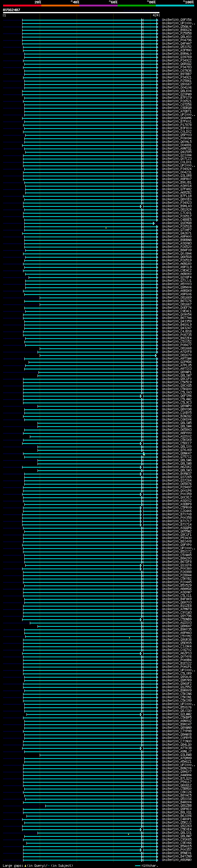197x868 pixels.
Task: Open hit UniRef100_P25861
Action: click(177, 81)
